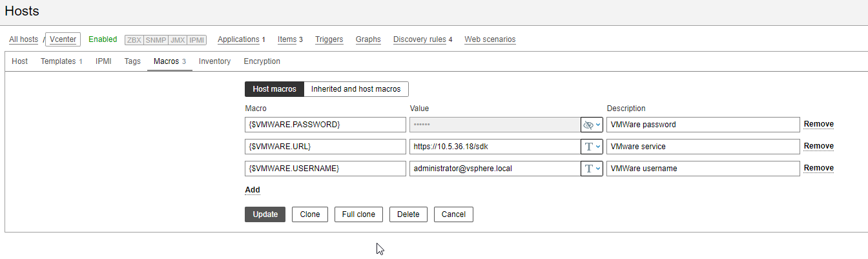Screen dimensions: 868x259
Task: Switch to Inherited and host macros
Action: [356, 89]
